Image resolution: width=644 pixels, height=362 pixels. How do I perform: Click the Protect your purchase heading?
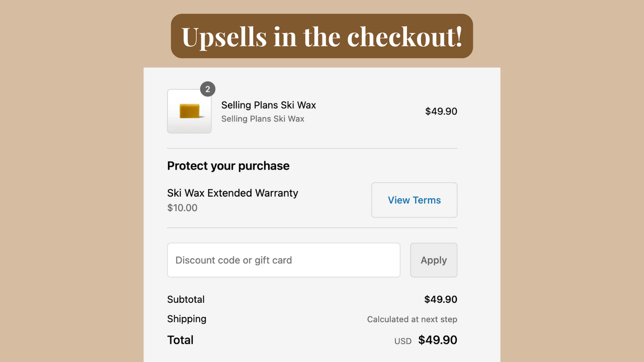click(x=228, y=165)
